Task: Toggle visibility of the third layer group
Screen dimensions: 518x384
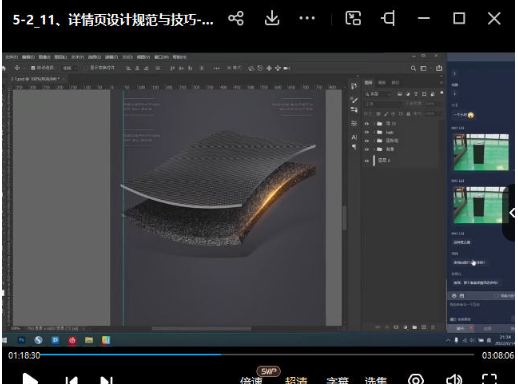Action: coord(367,141)
